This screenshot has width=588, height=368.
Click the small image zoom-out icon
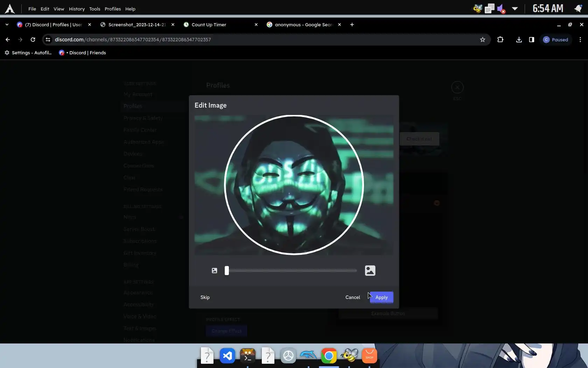(x=215, y=271)
